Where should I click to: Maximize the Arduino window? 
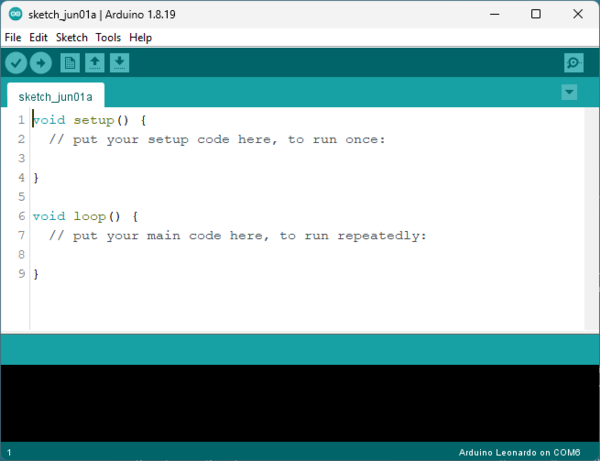(536, 14)
